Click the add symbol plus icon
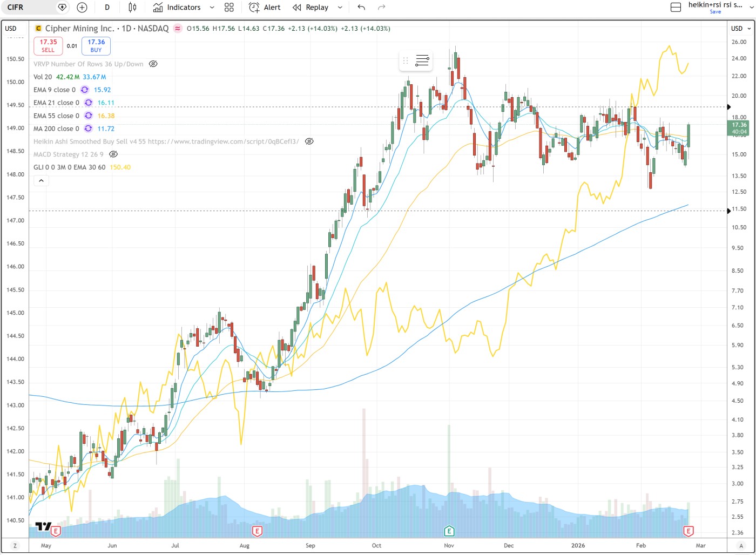Viewport: 756px width, 555px height. point(82,8)
